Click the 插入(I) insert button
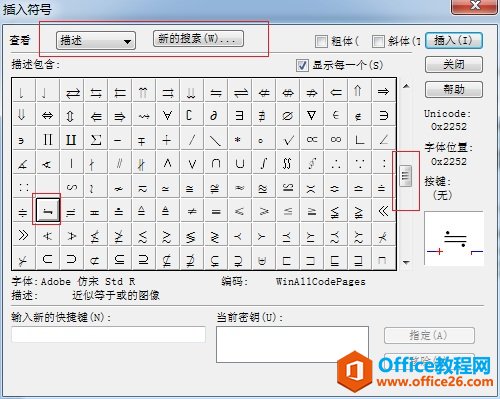This screenshot has width=500, height=399. (454, 41)
